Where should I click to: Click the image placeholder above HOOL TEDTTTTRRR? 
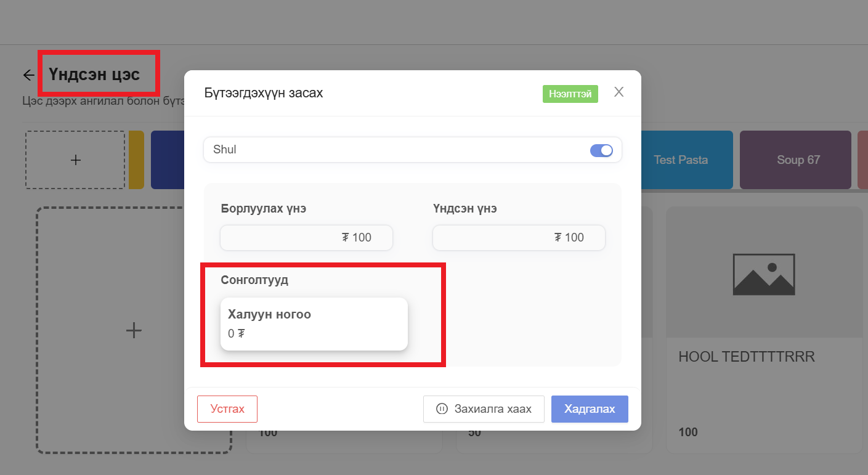click(x=764, y=274)
